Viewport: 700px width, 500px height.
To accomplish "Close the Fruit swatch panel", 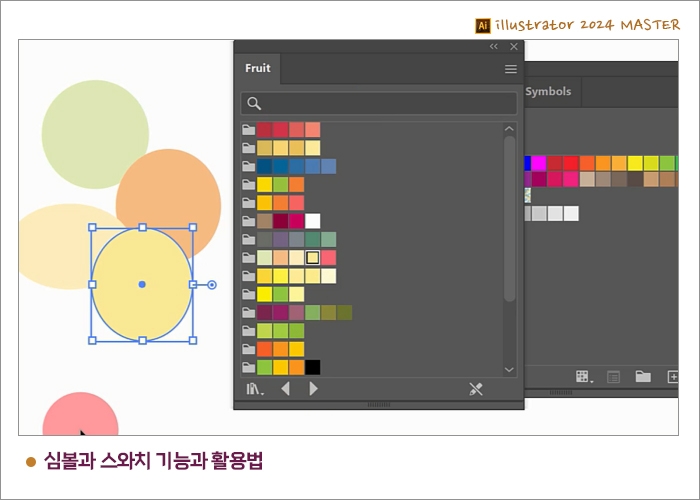I will [x=514, y=46].
